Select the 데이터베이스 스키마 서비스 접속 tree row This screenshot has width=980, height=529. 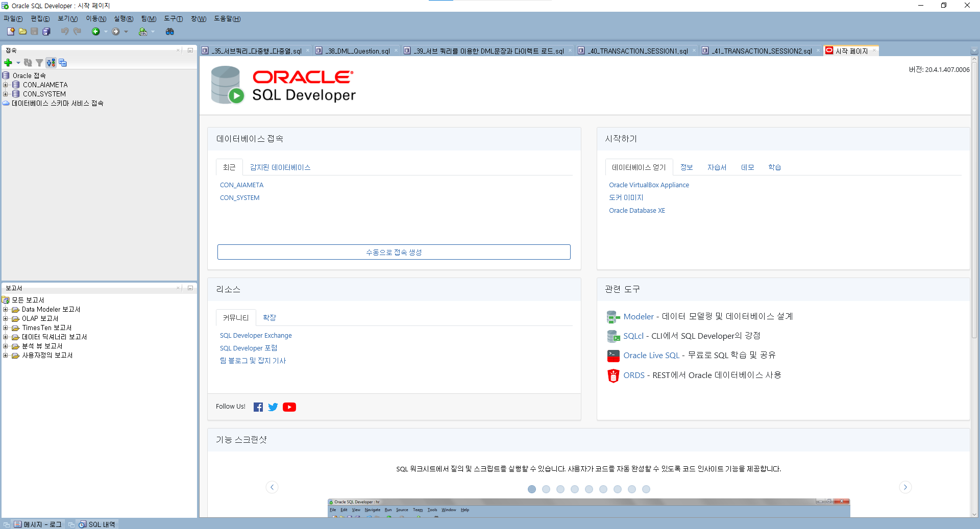pyautogui.click(x=53, y=103)
